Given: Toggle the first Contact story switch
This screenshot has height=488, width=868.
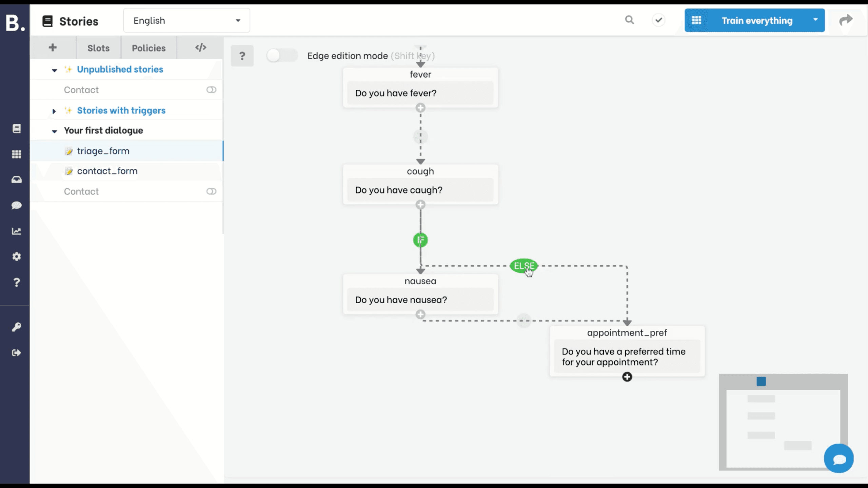Looking at the screenshot, I should tap(211, 89).
